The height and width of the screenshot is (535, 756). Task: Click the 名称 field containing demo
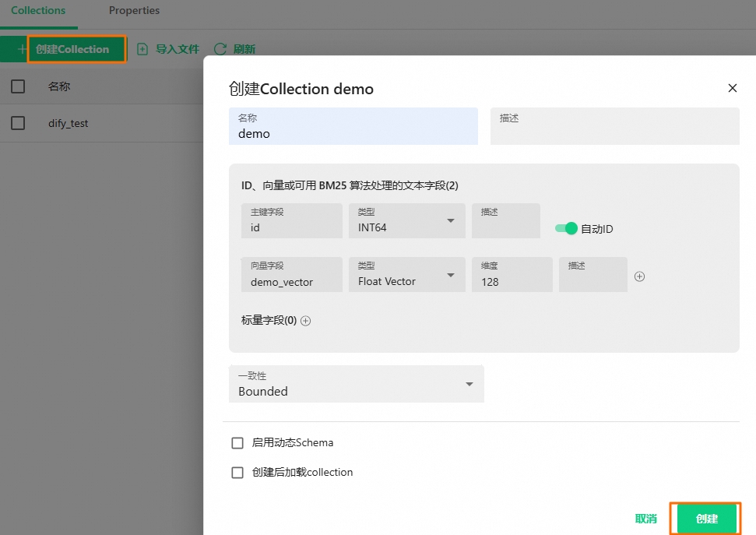[353, 127]
